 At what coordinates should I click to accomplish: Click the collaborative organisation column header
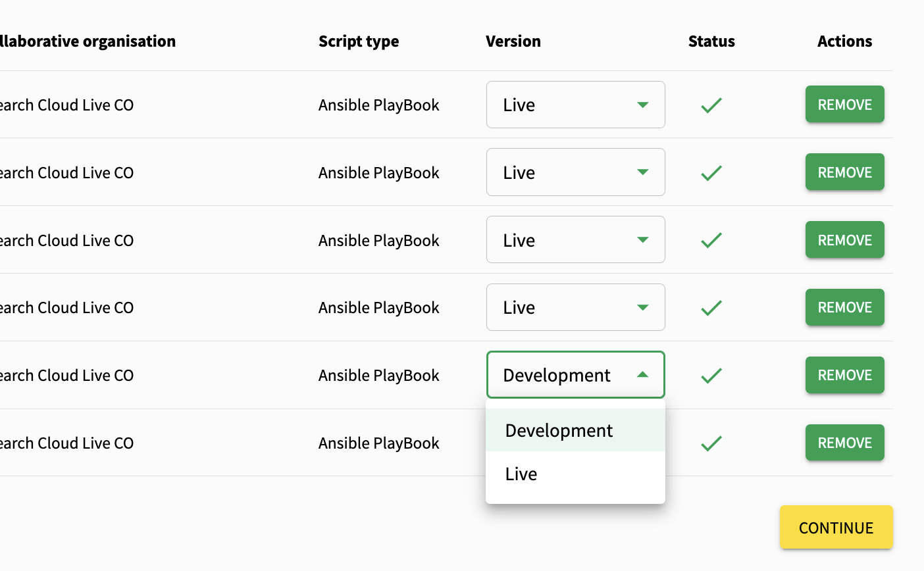[x=88, y=41]
